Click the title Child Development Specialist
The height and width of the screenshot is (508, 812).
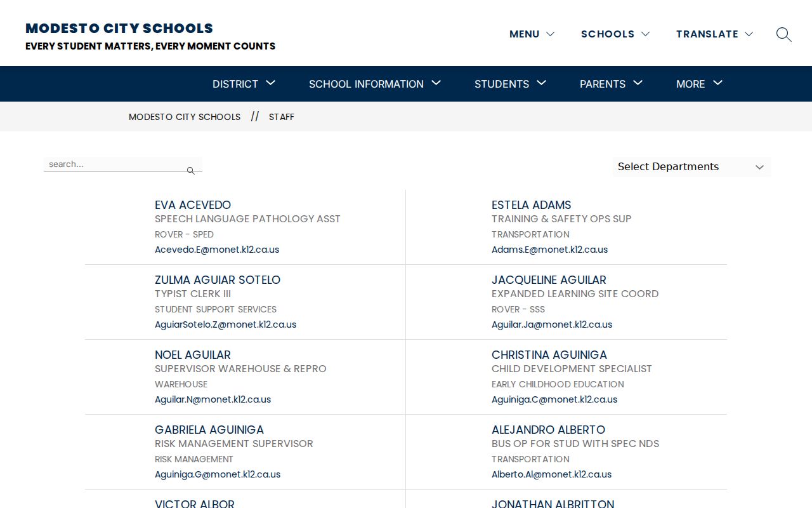click(572, 369)
